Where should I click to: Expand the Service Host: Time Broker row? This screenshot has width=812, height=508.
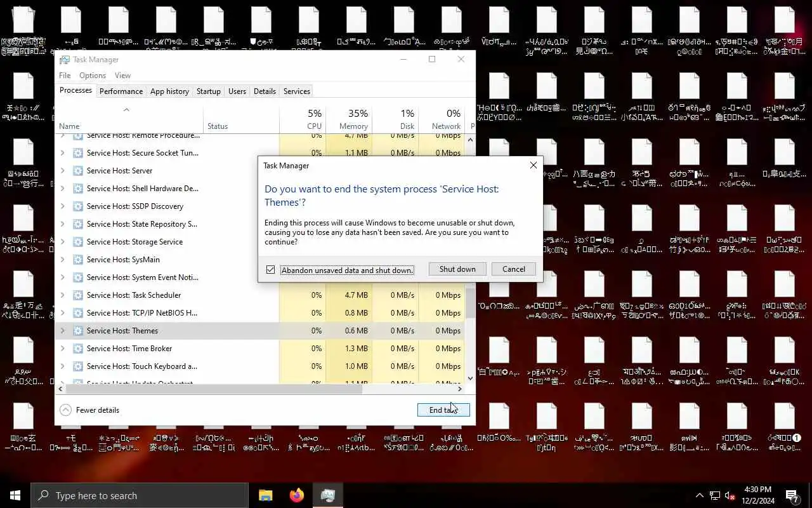point(62,349)
